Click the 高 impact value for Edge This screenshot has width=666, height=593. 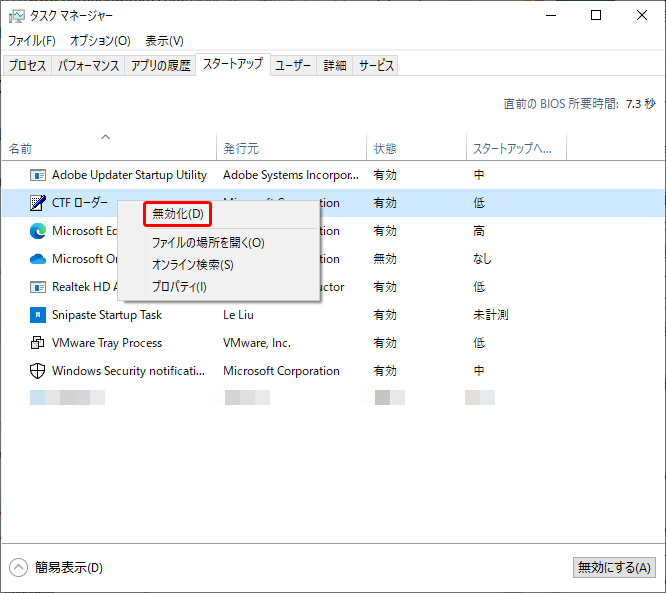click(479, 231)
